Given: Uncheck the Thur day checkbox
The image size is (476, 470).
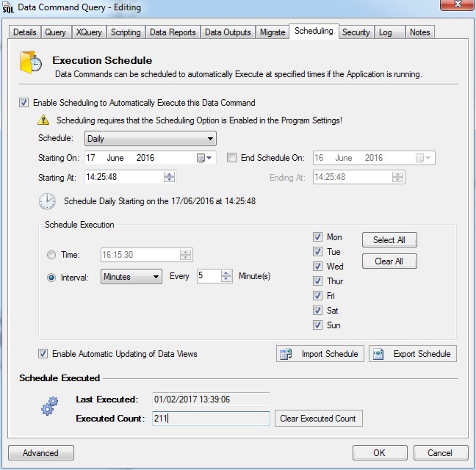Looking at the screenshot, I should click(317, 281).
